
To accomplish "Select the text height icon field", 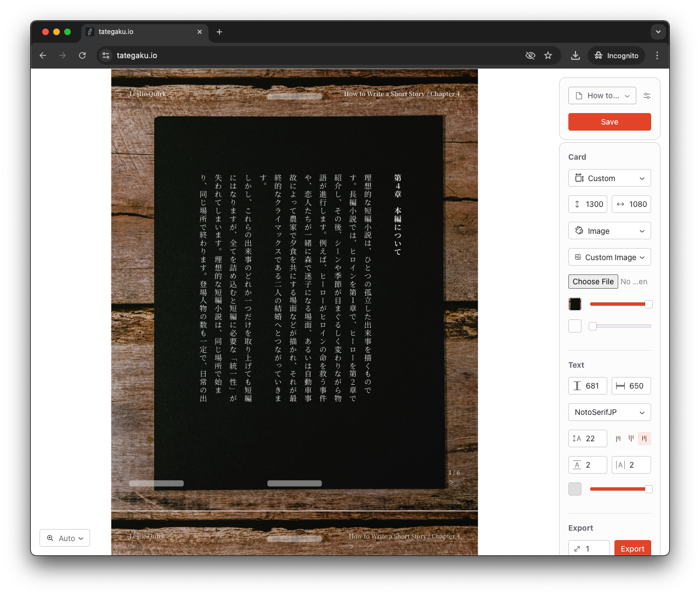I will (x=588, y=386).
